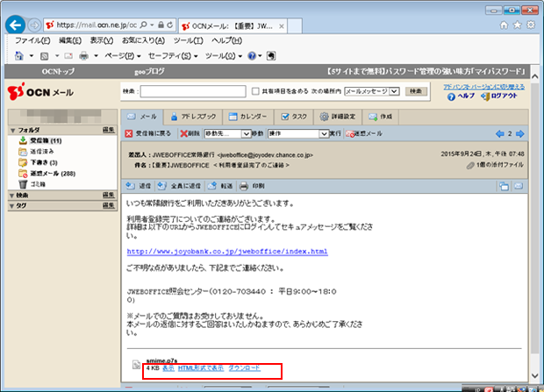Collapse the 検索 sidebar section
The width and height of the screenshot is (544, 392).
(11, 196)
